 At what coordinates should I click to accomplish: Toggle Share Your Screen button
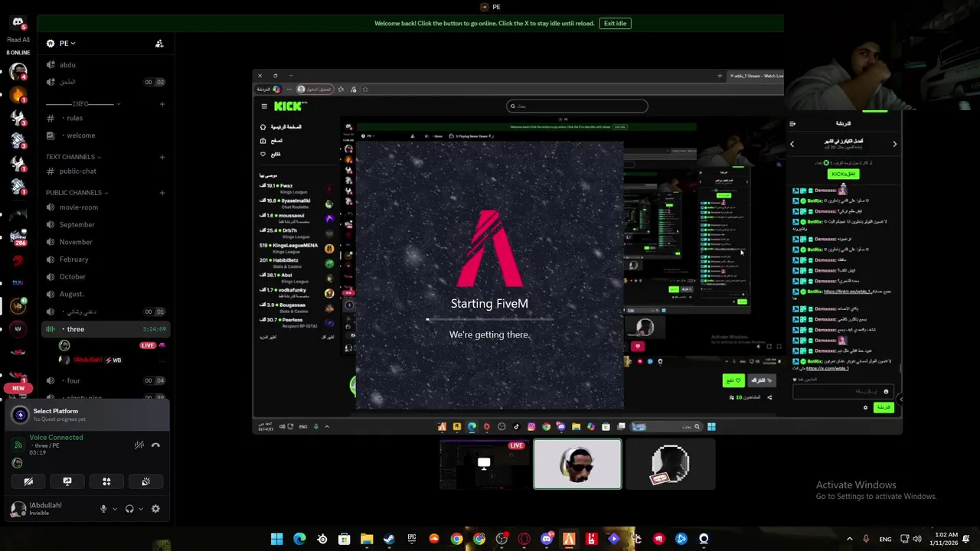click(x=67, y=481)
